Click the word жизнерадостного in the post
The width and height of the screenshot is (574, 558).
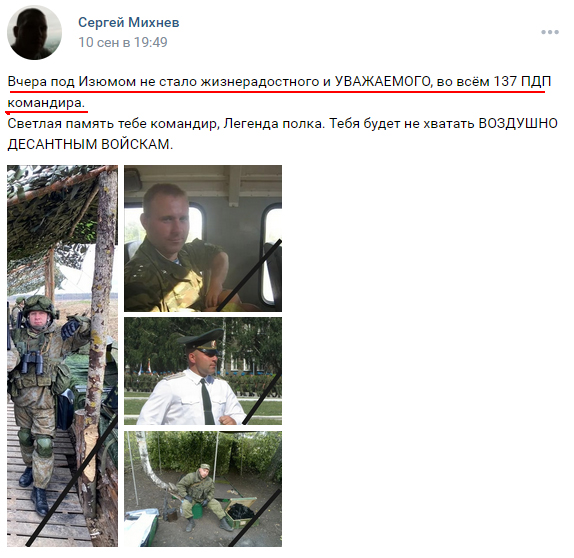point(260,81)
